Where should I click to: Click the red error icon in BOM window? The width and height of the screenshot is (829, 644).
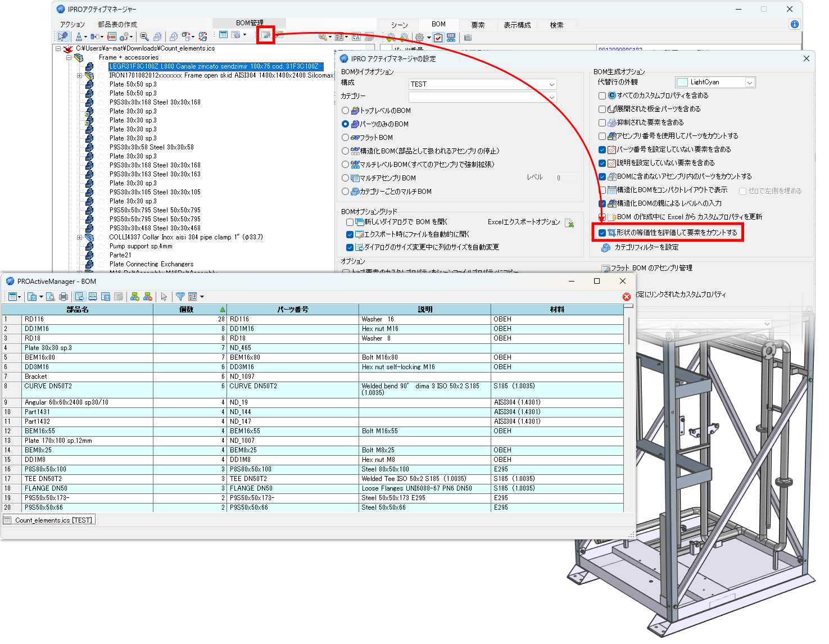(627, 297)
